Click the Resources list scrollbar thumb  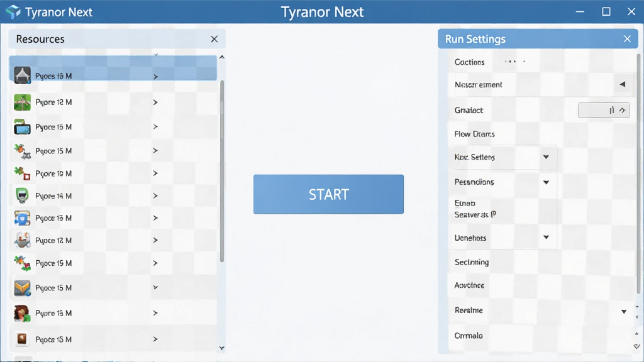click(222, 171)
